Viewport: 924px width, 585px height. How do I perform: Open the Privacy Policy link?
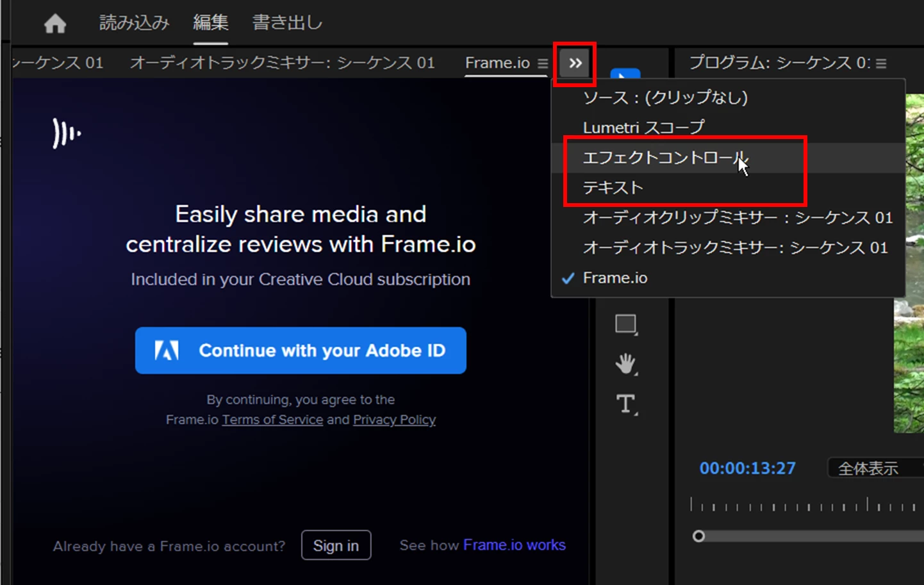[x=394, y=420]
